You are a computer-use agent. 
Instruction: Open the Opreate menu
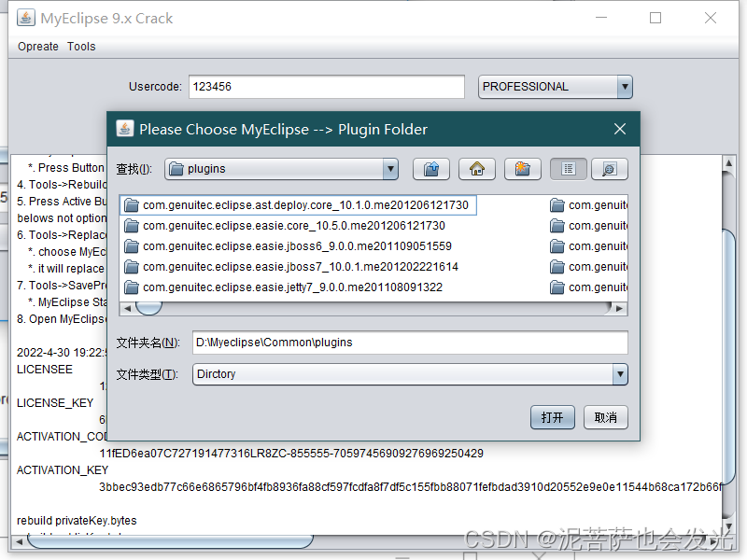pyautogui.click(x=38, y=47)
